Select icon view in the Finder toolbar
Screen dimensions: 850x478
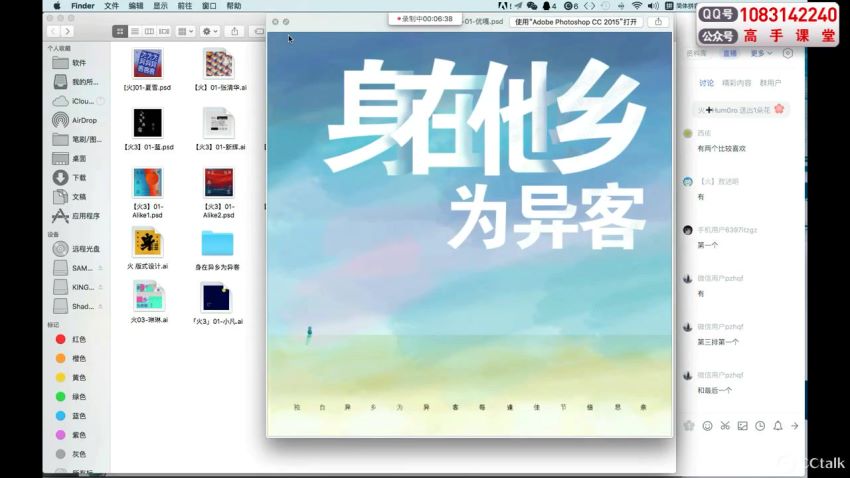120,31
